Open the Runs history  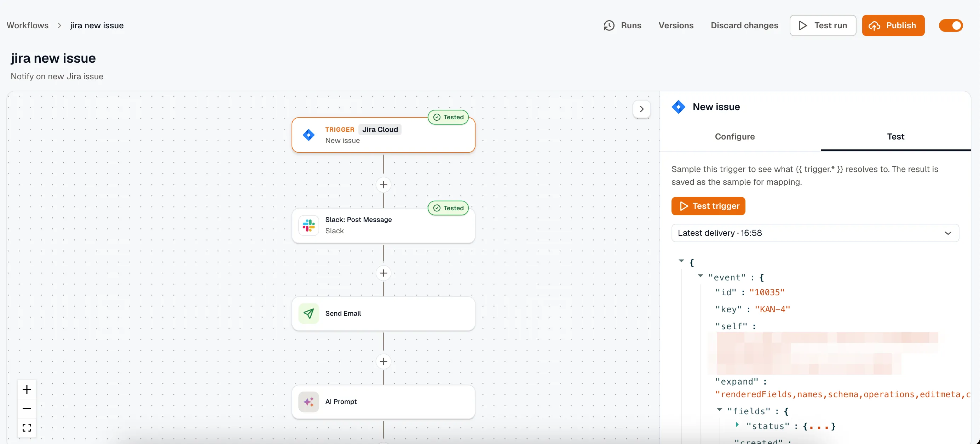[622, 25]
